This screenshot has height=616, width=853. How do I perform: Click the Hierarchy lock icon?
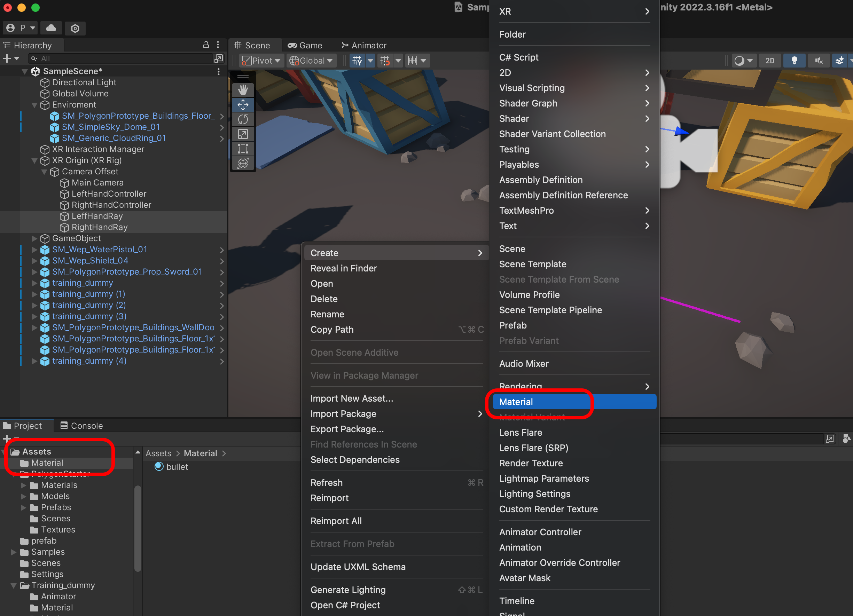206,45
